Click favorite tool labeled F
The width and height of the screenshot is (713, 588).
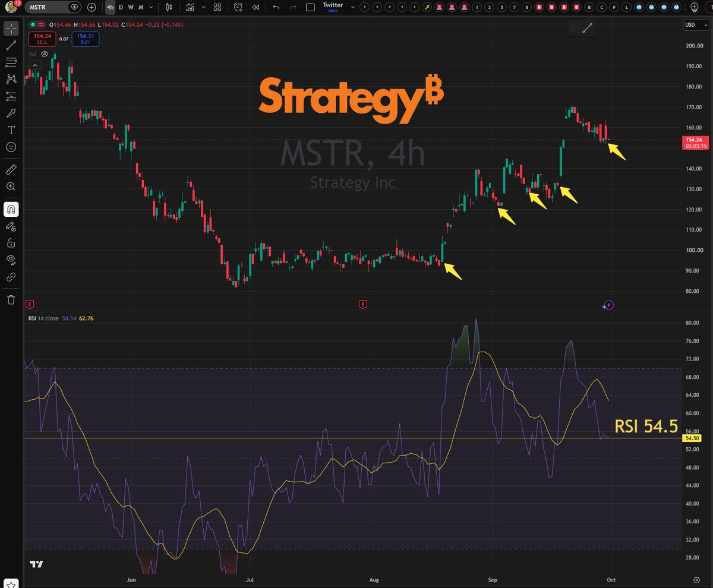(614, 7)
